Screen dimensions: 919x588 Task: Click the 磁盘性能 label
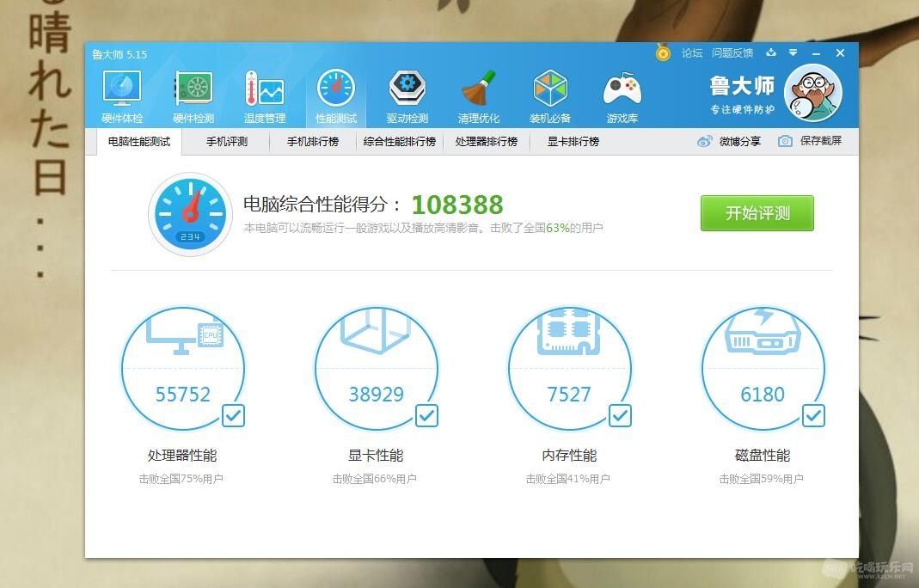point(763,455)
